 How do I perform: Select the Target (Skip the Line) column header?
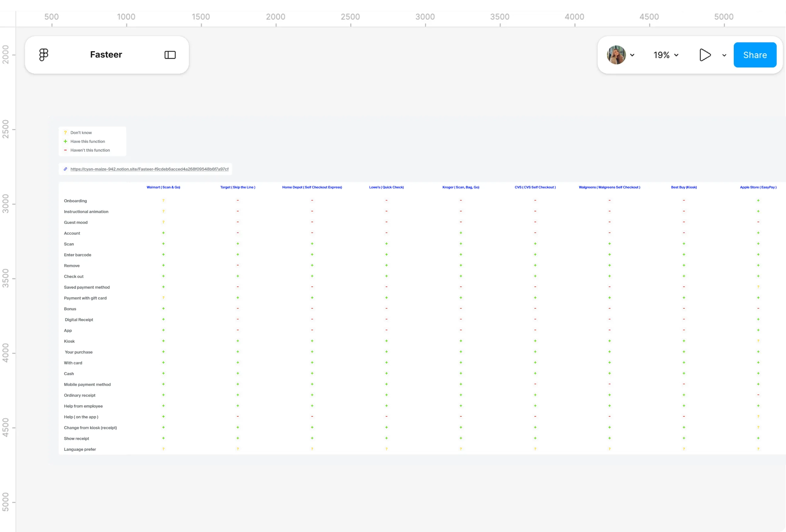pyautogui.click(x=238, y=187)
